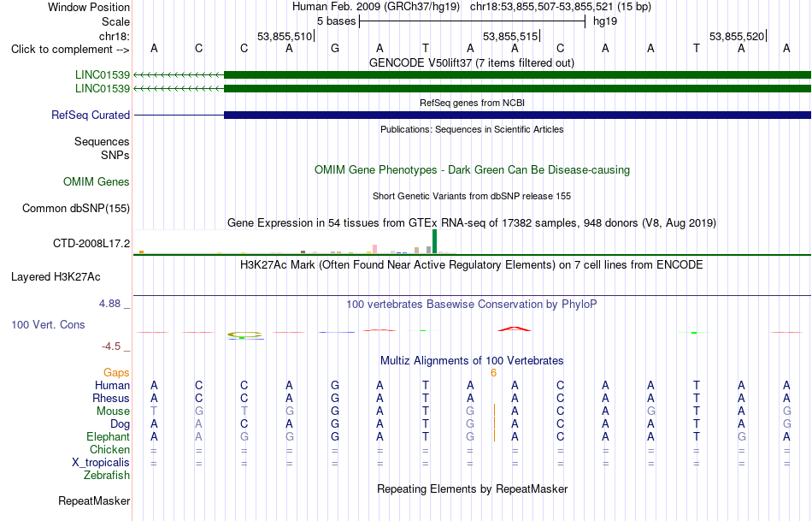Select the X_tropicalis species label
The height and width of the screenshot is (521, 812).
click(101, 463)
